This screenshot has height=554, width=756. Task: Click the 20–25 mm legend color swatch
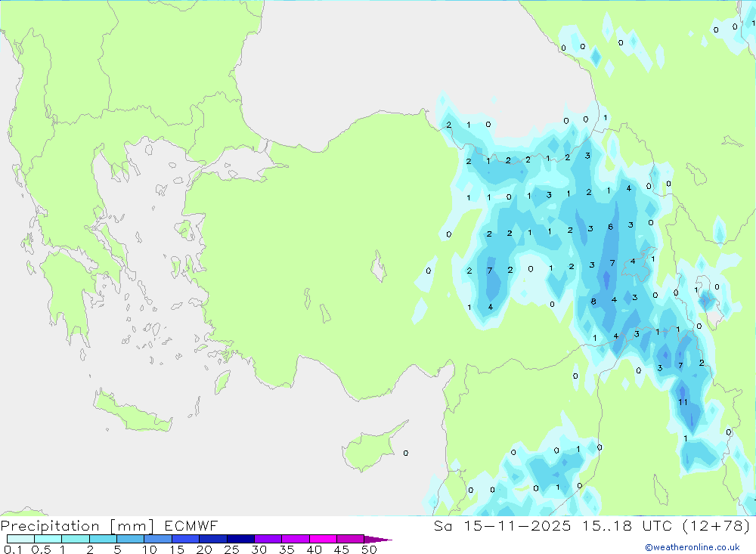point(212,539)
